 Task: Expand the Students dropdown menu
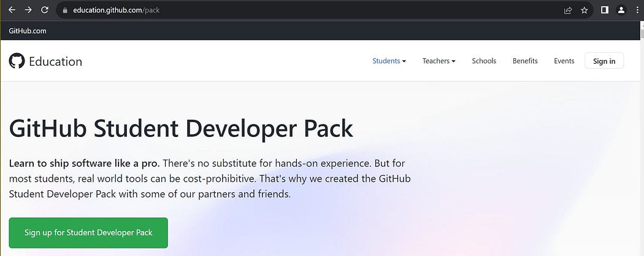point(389,61)
